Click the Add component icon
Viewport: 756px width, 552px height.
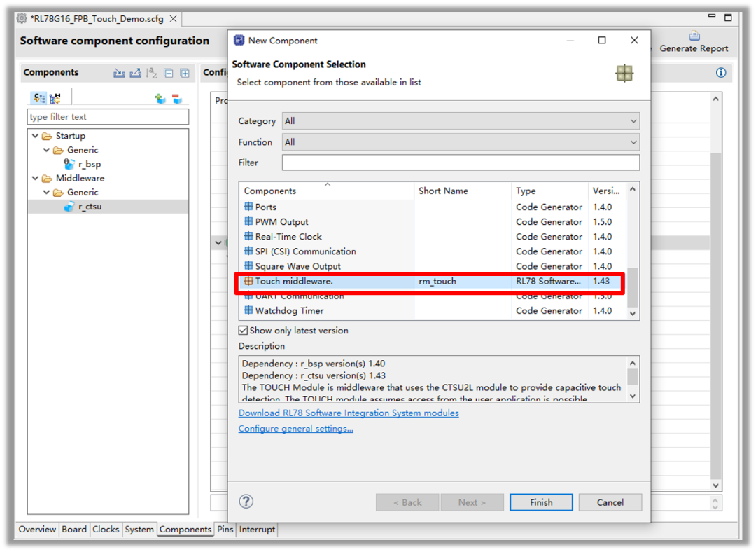[160, 99]
